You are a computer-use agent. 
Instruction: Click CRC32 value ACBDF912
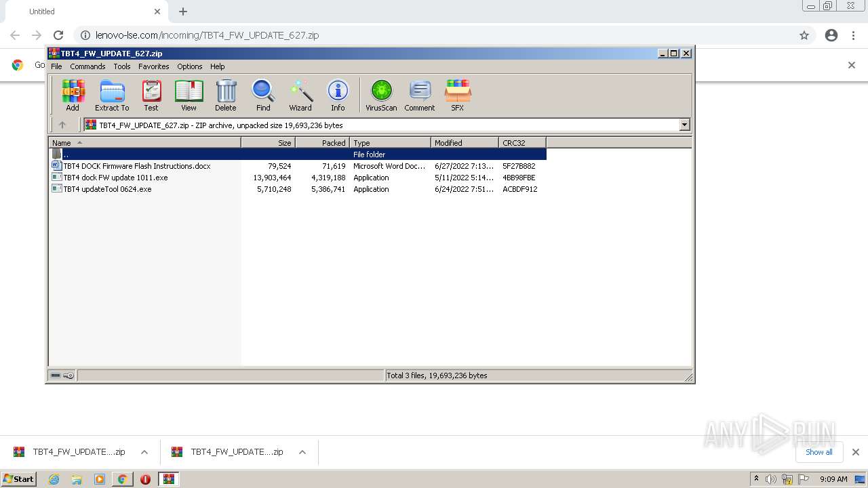click(520, 189)
